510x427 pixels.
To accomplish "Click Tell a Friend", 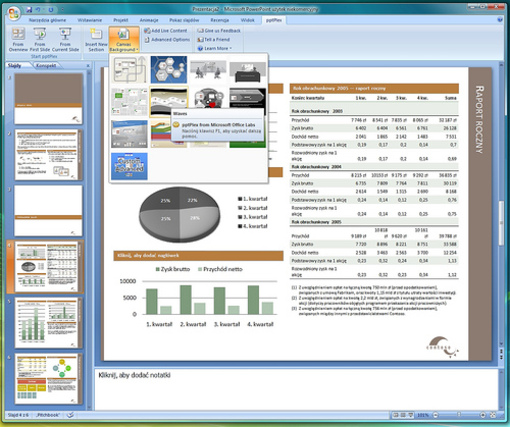I will tap(214, 40).
